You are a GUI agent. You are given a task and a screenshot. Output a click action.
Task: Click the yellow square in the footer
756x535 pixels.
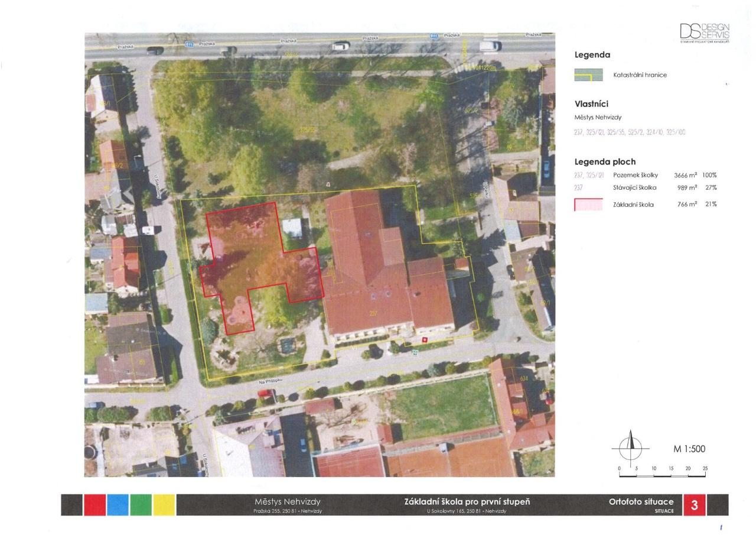point(164,505)
